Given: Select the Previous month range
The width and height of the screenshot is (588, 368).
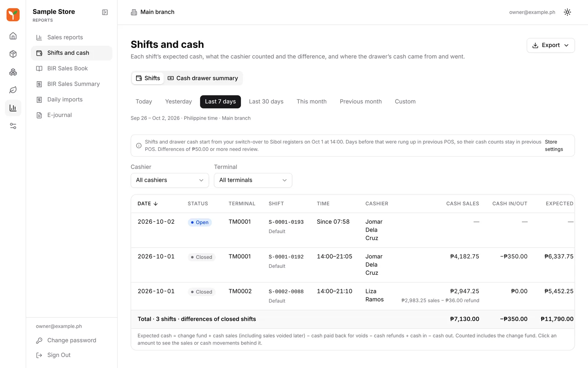Looking at the screenshot, I should [361, 102].
